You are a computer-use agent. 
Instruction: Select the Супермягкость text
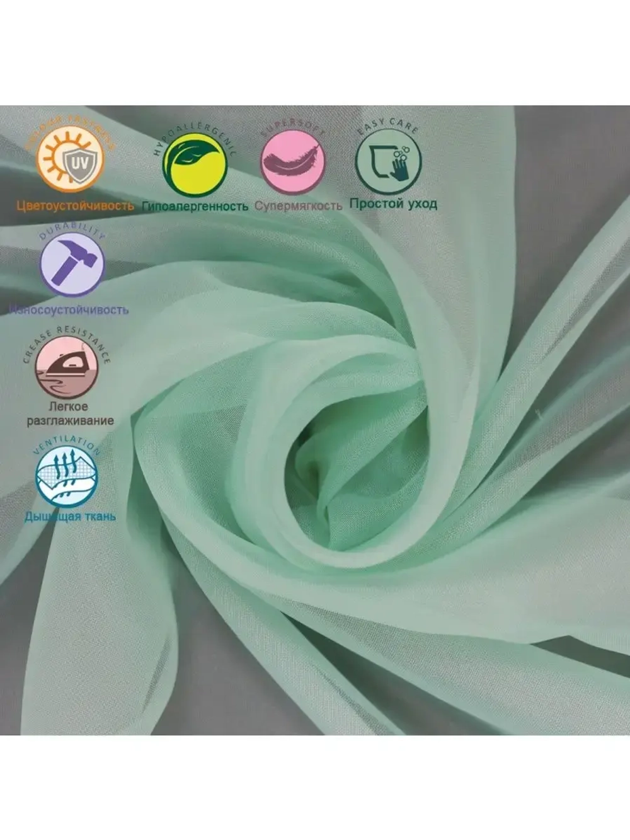299,205
